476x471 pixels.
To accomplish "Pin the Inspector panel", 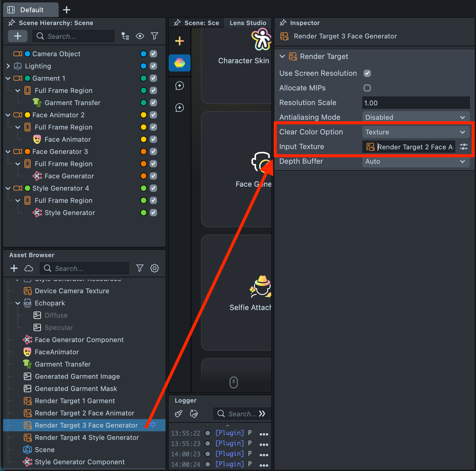I will click(283, 23).
